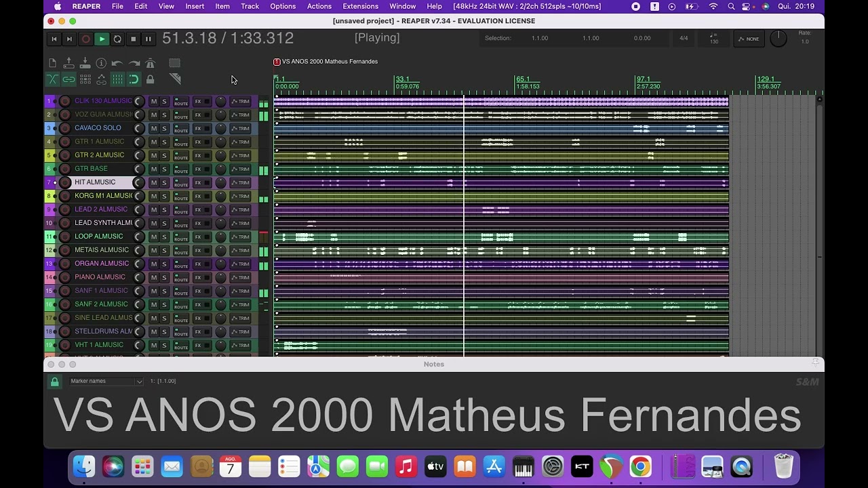Stop playback with the transport stop button

(133, 39)
